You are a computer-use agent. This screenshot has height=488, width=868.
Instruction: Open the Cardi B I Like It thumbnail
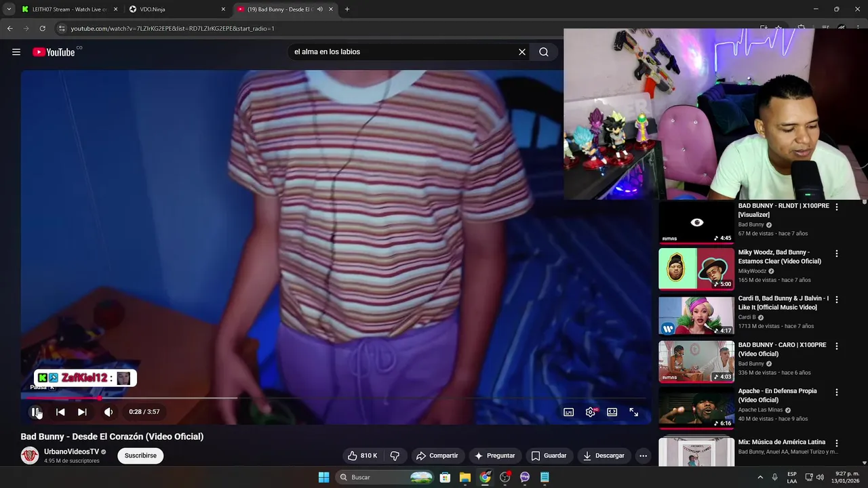[x=696, y=315]
